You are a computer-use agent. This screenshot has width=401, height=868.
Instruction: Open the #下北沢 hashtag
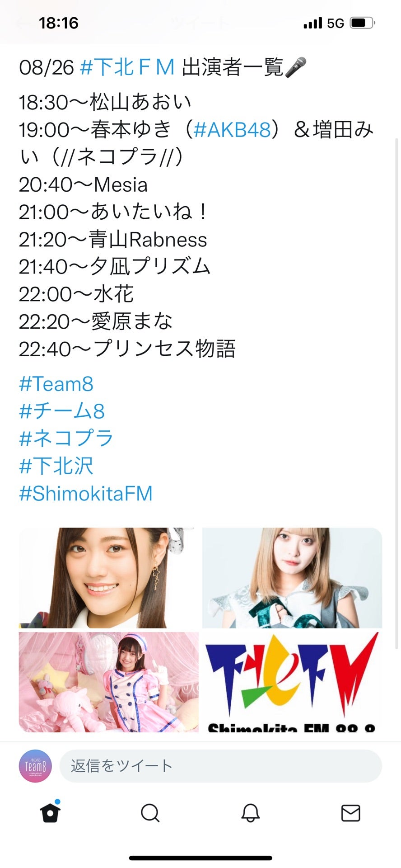(56, 466)
